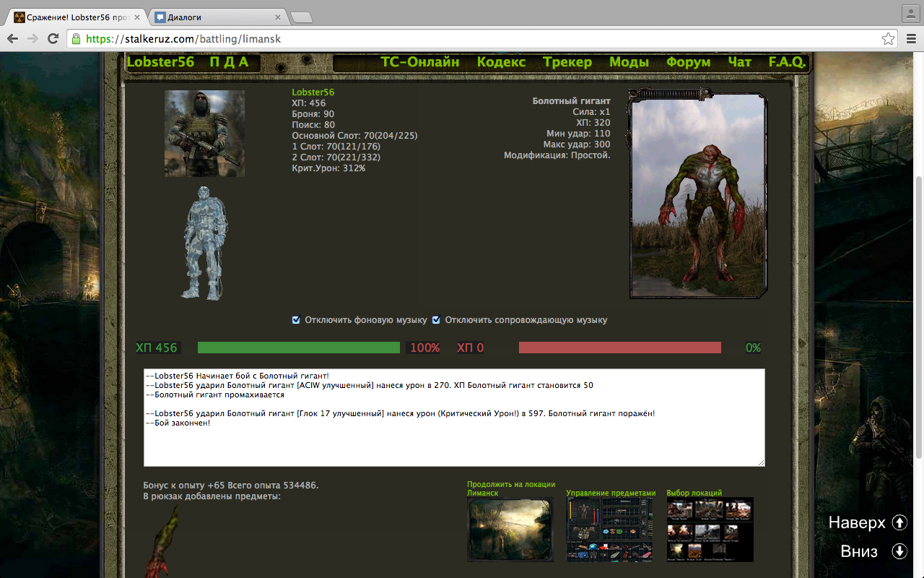Switch to the Диалоги tab
Screen dimensions: 924x578
coord(217,17)
